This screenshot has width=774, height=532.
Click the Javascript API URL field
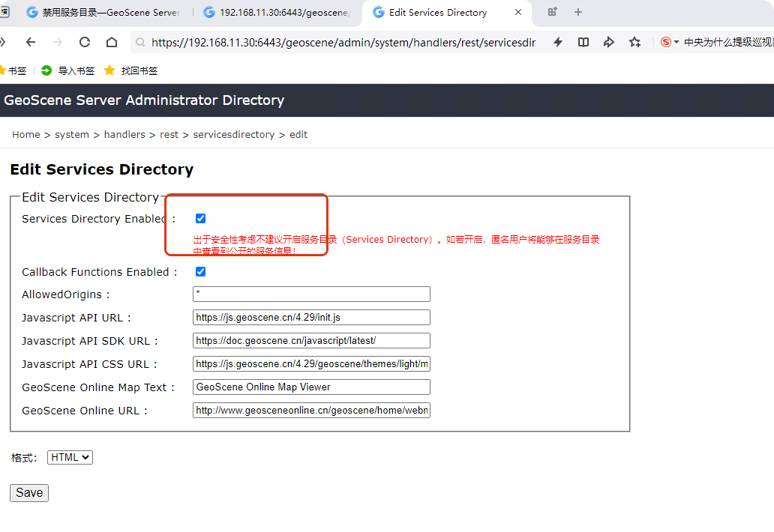[x=311, y=318]
